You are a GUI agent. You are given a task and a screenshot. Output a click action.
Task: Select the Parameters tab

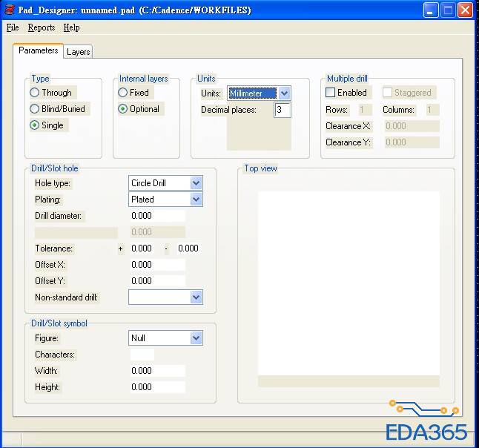tap(38, 50)
